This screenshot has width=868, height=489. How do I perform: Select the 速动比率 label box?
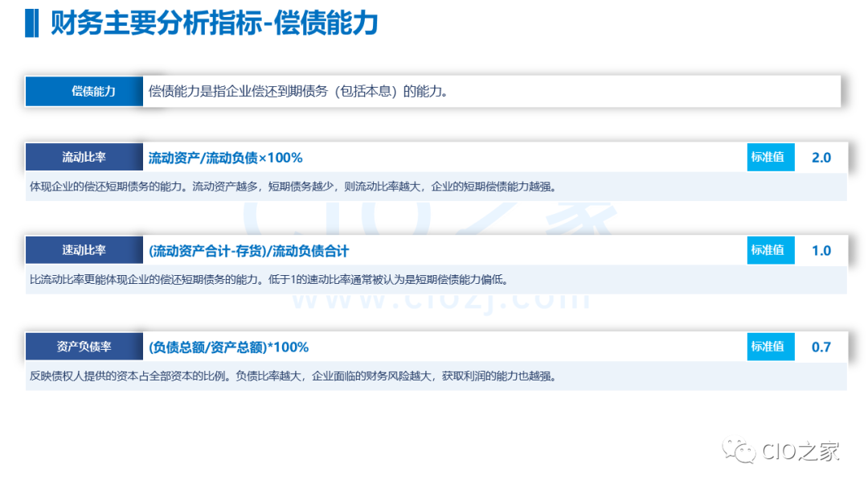pos(84,251)
